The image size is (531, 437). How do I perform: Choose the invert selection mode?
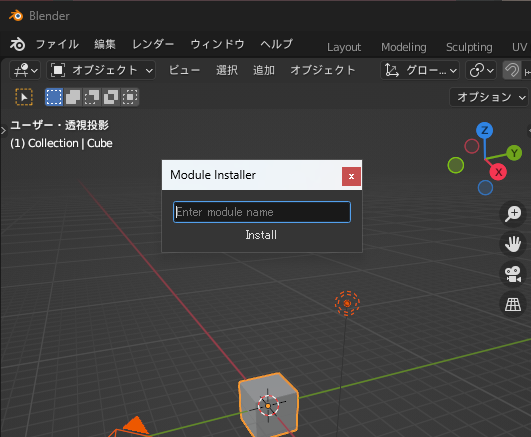coord(111,97)
